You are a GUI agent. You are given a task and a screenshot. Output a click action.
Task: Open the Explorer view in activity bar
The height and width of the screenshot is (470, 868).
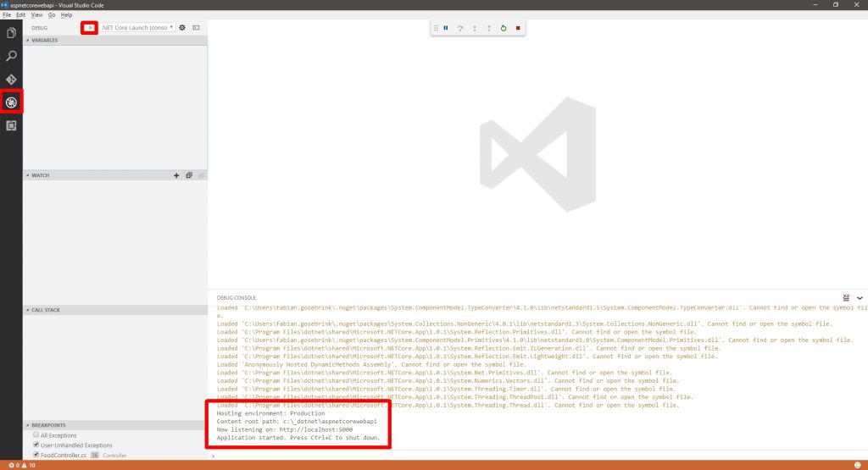pyautogui.click(x=11, y=33)
